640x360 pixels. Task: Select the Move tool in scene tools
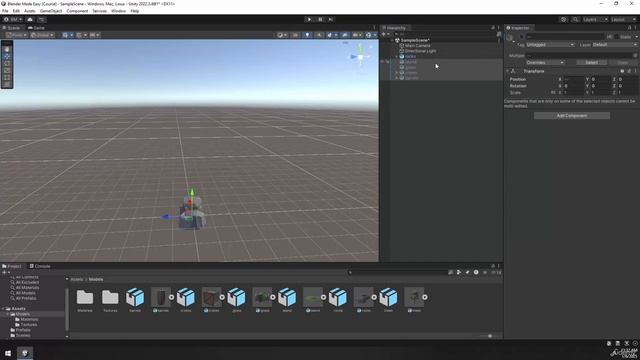tap(7, 56)
